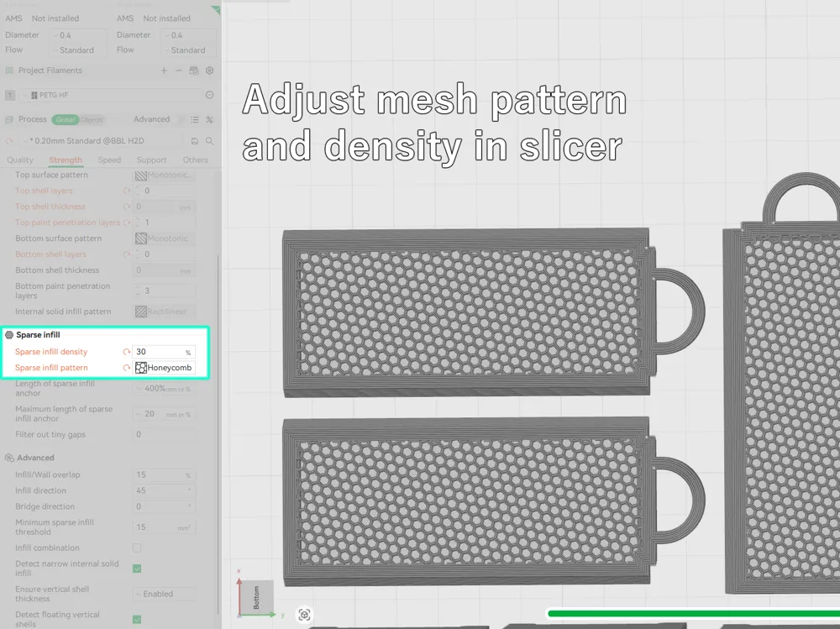This screenshot has height=629, width=840.
Task: Open PETG HF filament edit icon
Action: pyautogui.click(x=209, y=95)
